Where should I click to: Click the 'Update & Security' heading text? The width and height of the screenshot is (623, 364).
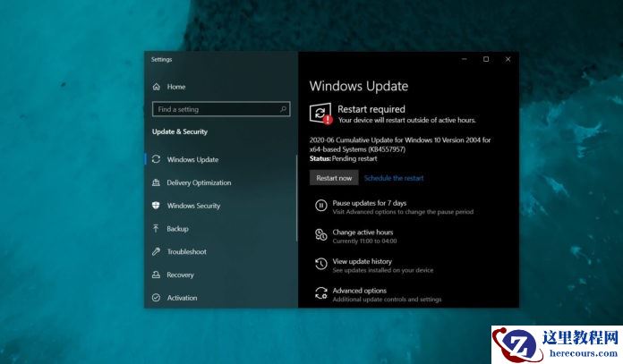[180, 131]
